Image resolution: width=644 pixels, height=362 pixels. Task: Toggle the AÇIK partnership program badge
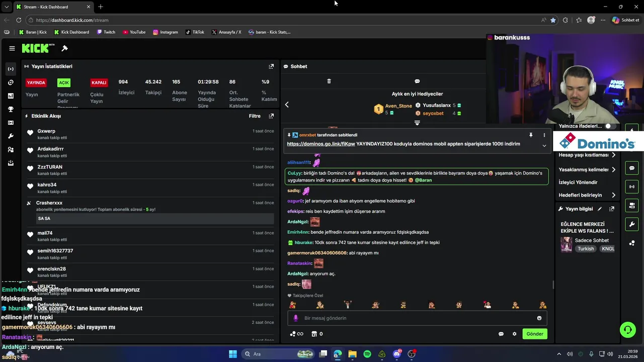tap(64, 82)
